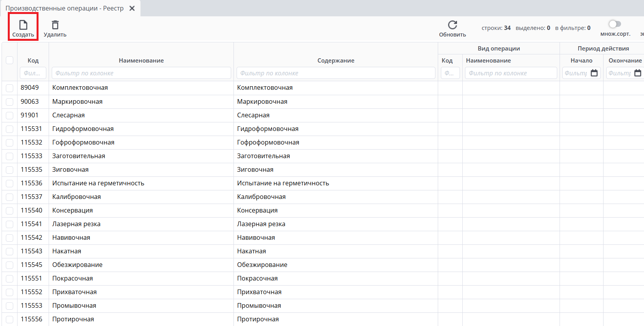Image resolution: width=644 pixels, height=326 pixels.
Task: Check the select-all checkbox in header
Action: [x=10, y=60]
